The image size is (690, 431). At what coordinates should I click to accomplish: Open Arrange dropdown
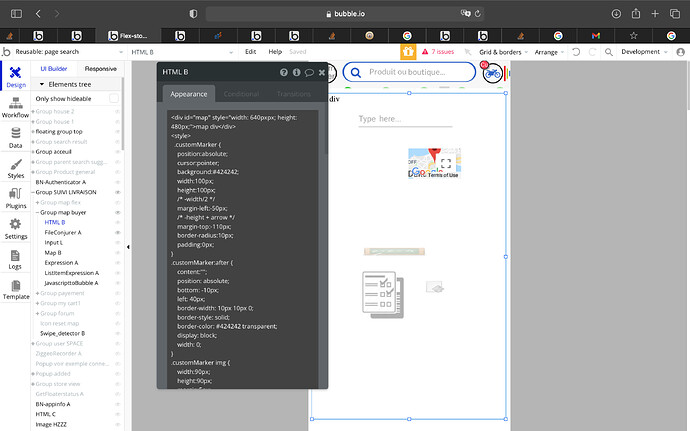[549, 52]
